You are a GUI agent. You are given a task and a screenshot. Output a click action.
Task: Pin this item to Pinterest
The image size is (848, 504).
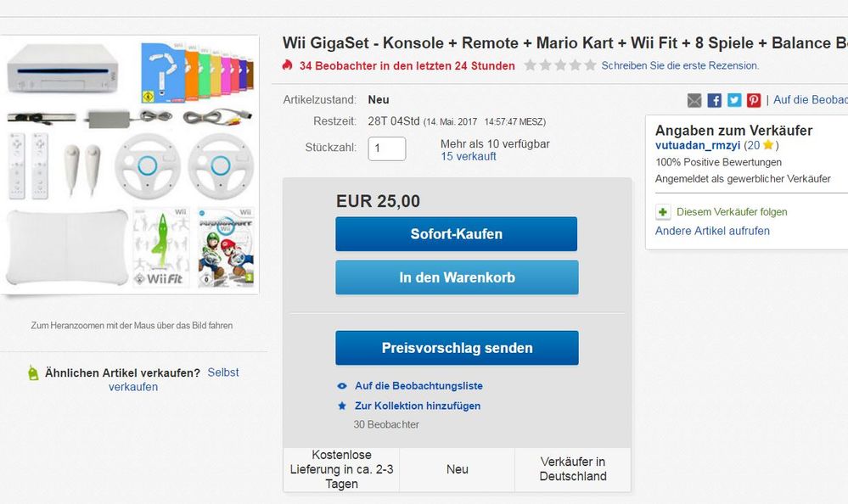pos(753,100)
